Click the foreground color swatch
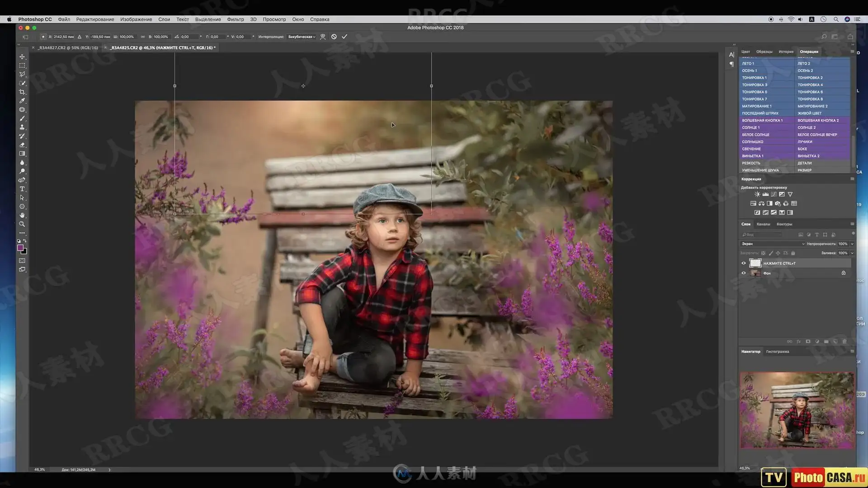This screenshot has height=488, width=868. (x=20, y=248)
